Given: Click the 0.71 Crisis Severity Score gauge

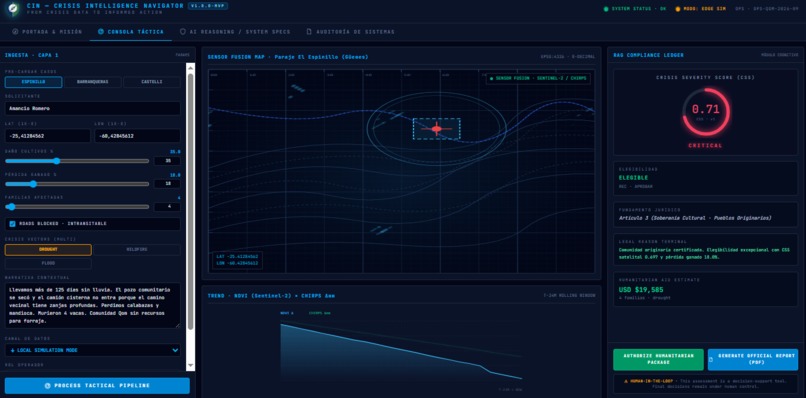Looking at the screenshot, I should point(705,112).
